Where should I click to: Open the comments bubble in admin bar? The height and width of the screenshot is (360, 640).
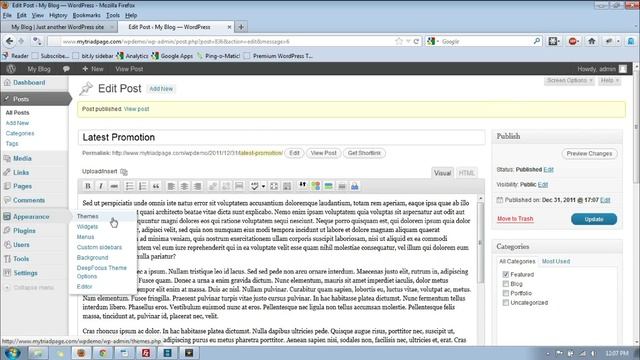point(66,69)
